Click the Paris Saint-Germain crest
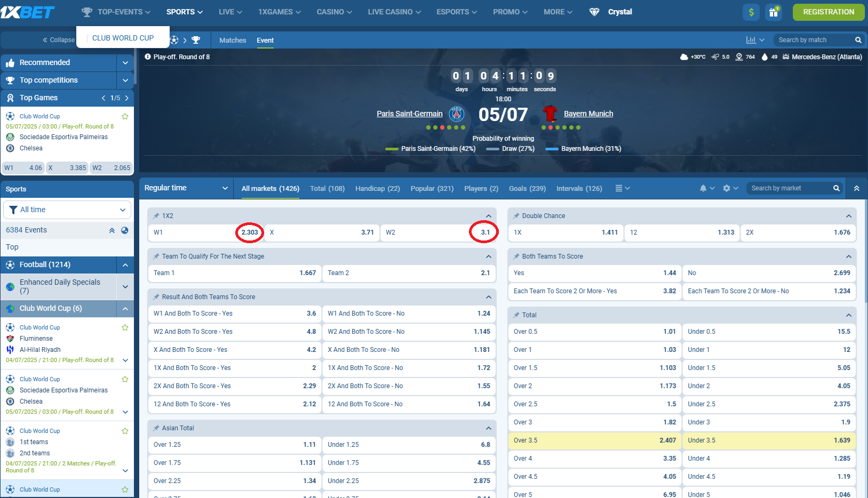This screenshot has width=868, height=498. pos(457,114)
